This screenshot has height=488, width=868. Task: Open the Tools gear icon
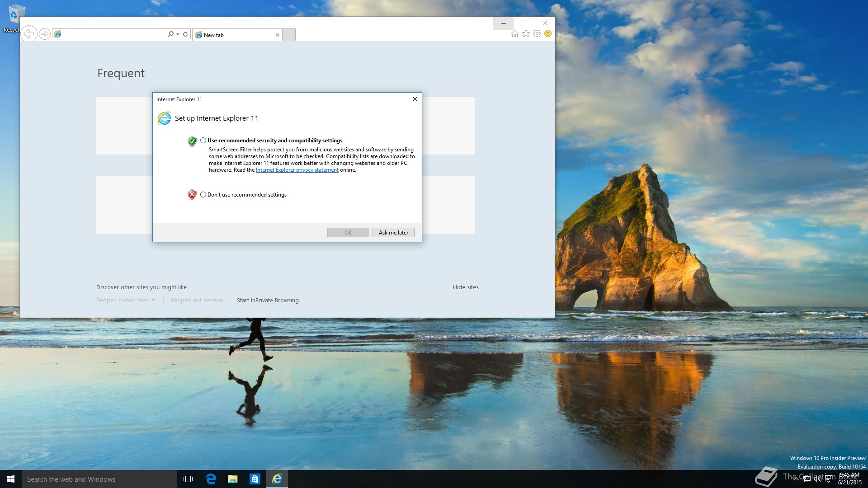tap(537, 33)
